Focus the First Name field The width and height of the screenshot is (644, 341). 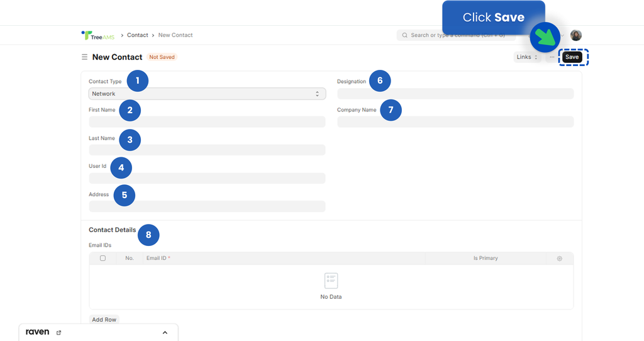pos(207,122)
